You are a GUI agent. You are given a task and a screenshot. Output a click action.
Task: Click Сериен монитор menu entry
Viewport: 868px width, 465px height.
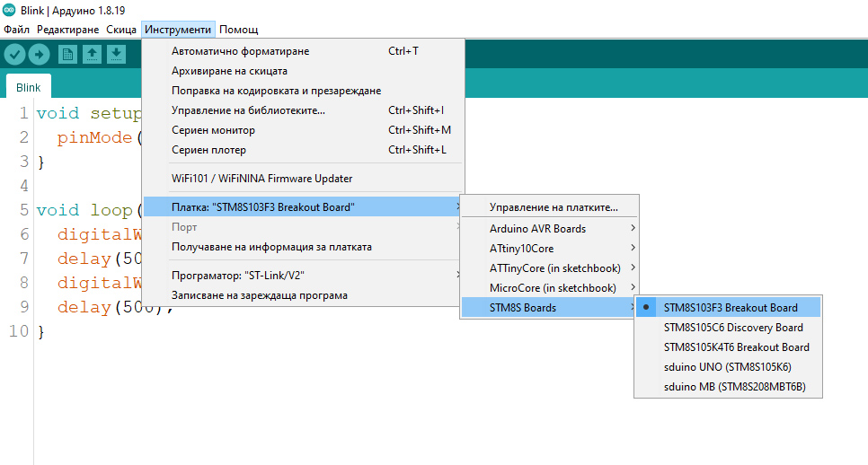coord(213,130)
